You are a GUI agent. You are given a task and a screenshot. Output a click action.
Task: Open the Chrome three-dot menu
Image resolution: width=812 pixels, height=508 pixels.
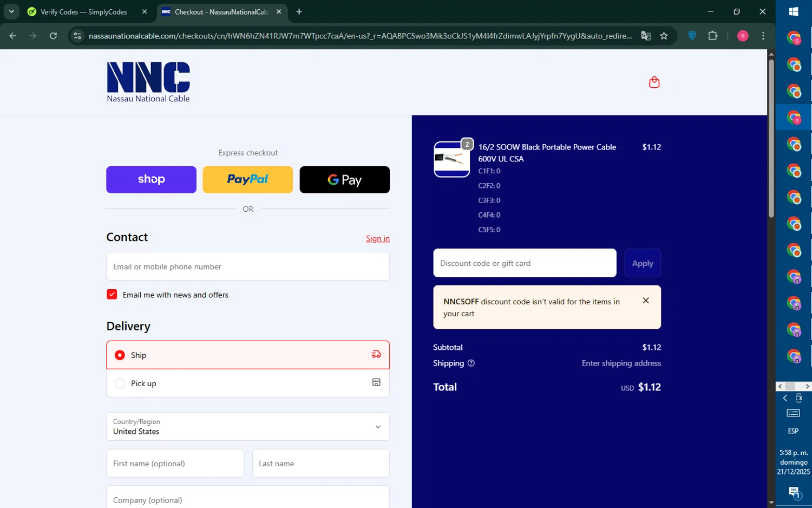click(763, 36)
